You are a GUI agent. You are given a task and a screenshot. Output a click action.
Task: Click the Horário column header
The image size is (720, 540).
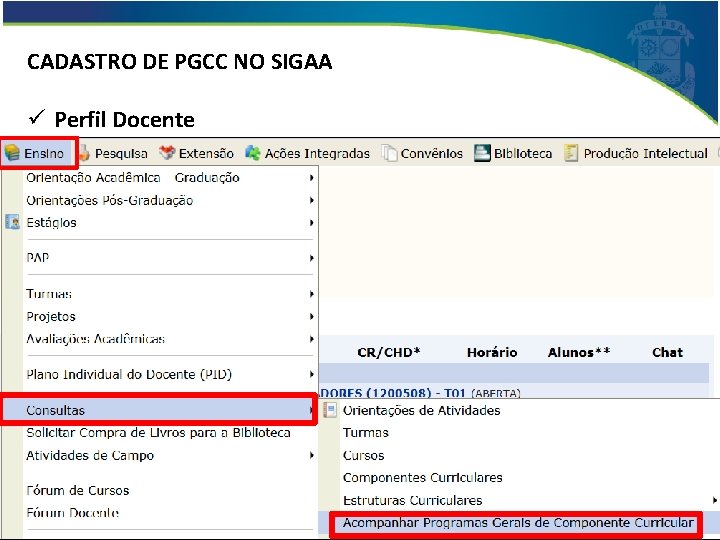coord(492,352)
